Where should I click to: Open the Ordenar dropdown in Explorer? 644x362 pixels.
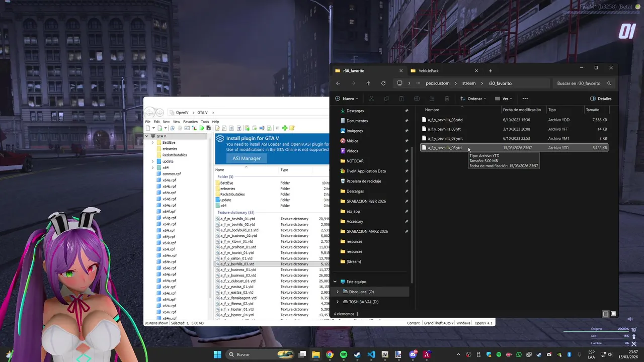click(x=473, y=99)
